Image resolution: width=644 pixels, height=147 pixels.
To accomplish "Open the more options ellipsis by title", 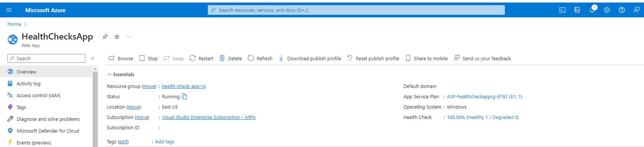I will click(129, 37).
